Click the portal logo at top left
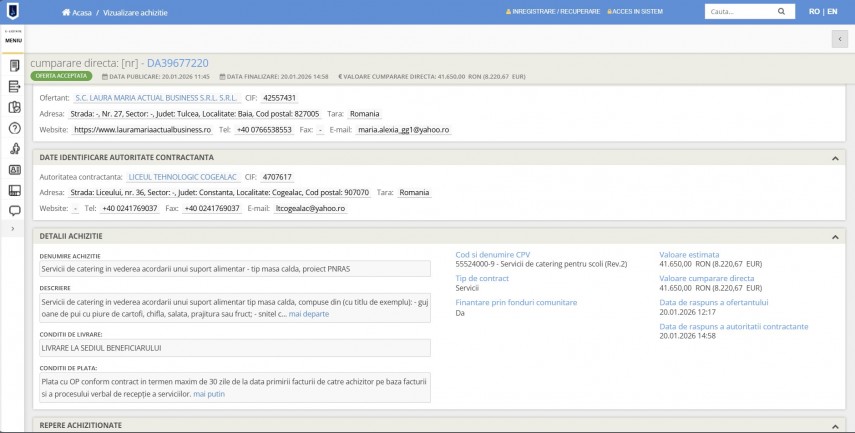 (13, 12)
